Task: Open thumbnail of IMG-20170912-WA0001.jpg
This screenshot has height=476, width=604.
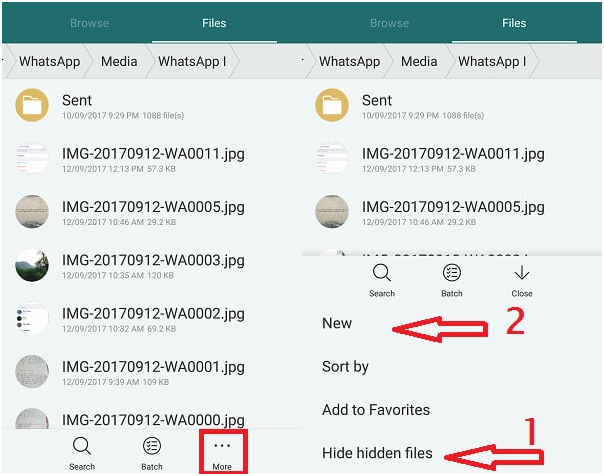Action: pos(32,372)
